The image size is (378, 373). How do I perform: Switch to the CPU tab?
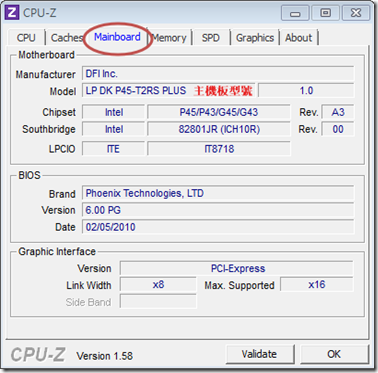pos(26,38)
